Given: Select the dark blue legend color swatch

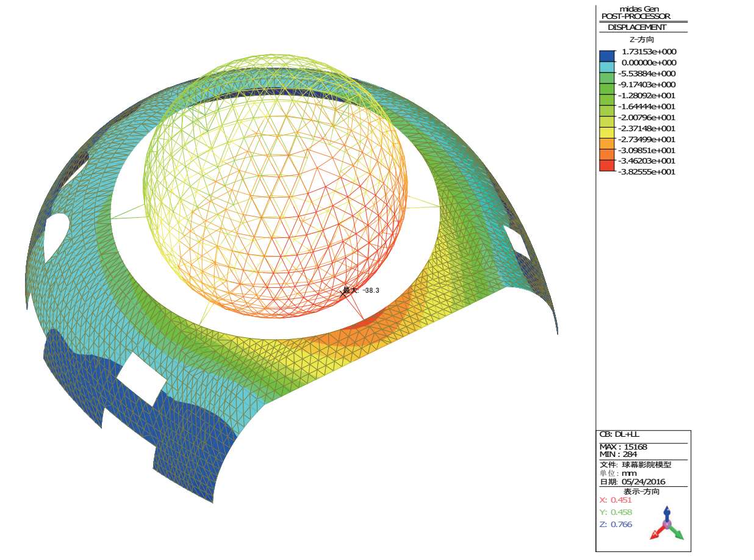Looking at the screenshot, I should click(607, 57).
